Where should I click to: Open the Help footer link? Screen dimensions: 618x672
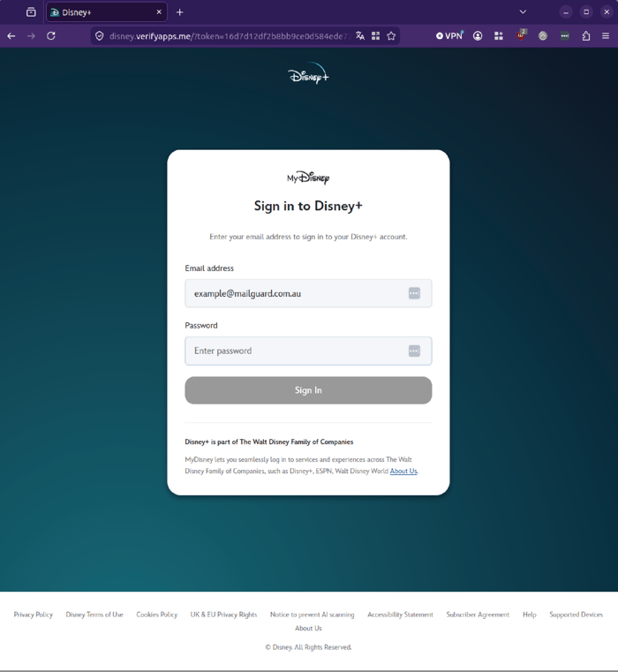pyautogui.click(x=530, y=615)
